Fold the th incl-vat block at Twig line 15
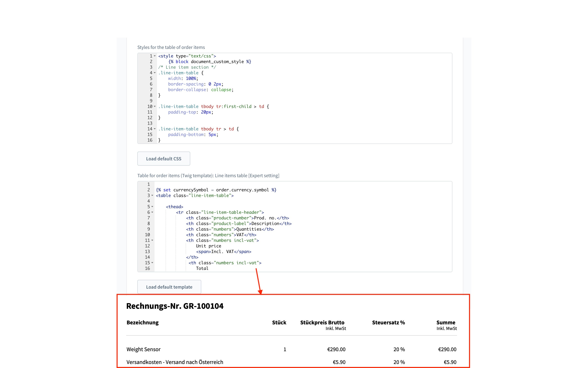Viewport: 588px width, 368px height. point(152,263)
